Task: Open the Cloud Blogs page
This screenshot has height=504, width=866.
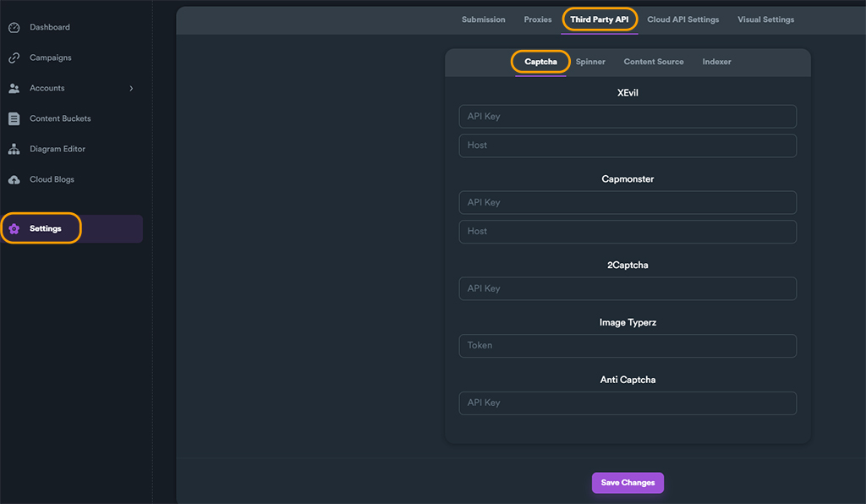Action: (x=52, y=179)
